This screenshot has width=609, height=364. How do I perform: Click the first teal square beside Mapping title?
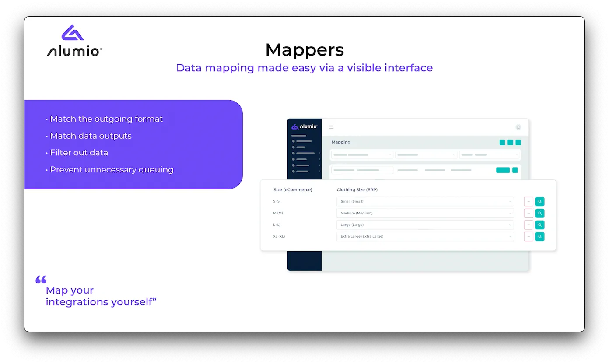coord(502,142)
